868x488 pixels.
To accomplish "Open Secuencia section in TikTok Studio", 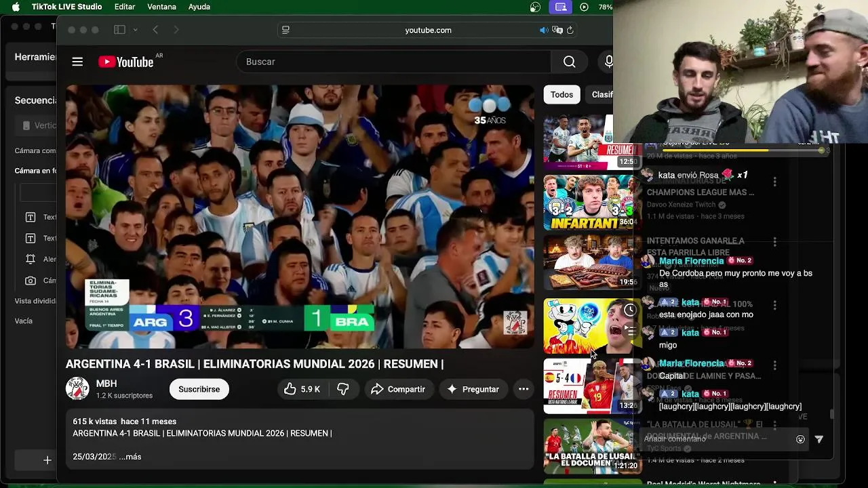I will (x=35, y=100).
